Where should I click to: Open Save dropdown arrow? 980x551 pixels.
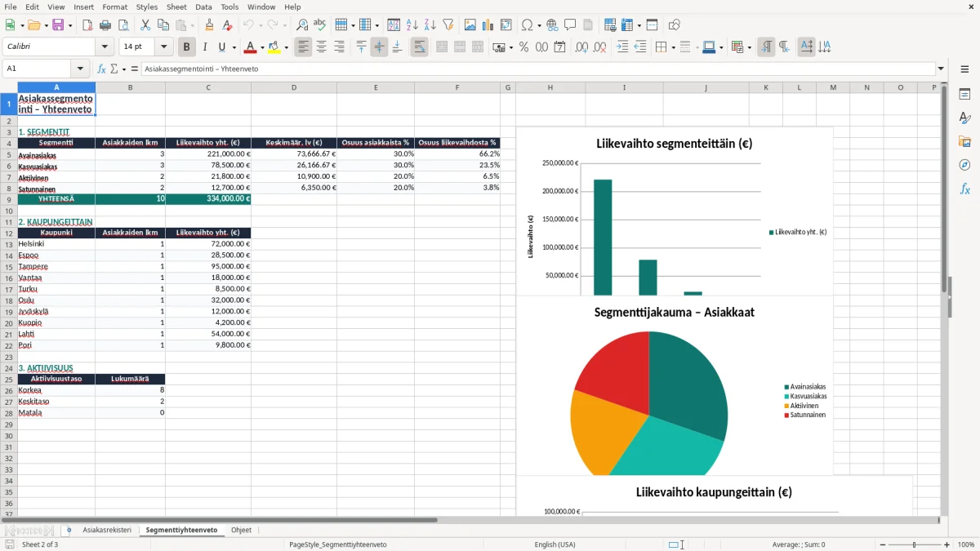[69, 25]
